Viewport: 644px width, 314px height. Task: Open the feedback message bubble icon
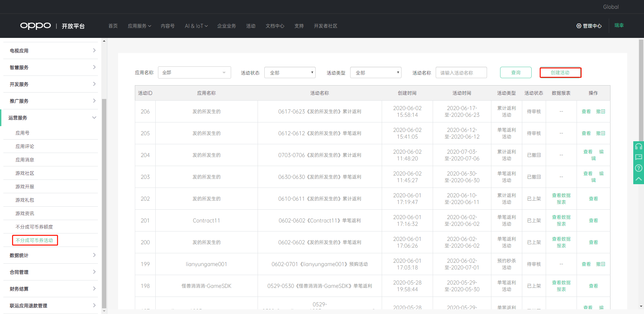pos(638,157)
